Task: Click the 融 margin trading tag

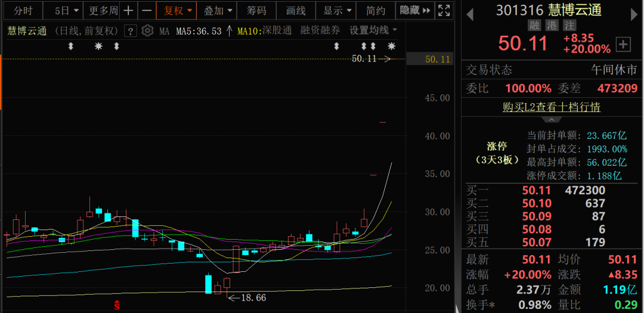Action: tap(534, 26)
